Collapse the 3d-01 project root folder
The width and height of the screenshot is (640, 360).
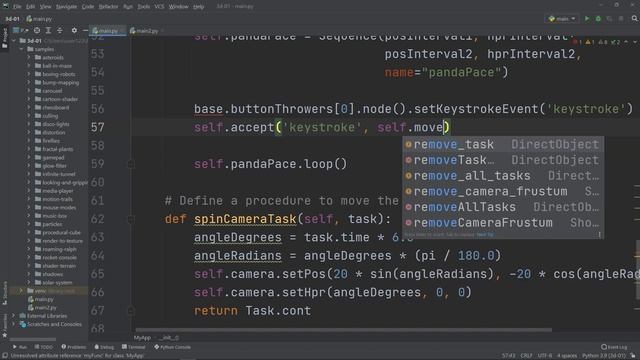14,41
